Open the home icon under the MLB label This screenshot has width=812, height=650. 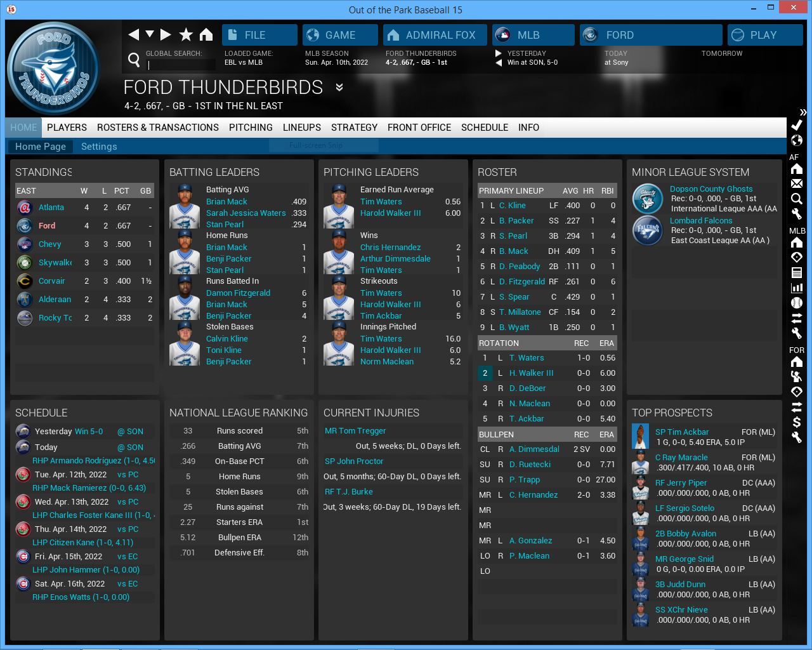797,242
